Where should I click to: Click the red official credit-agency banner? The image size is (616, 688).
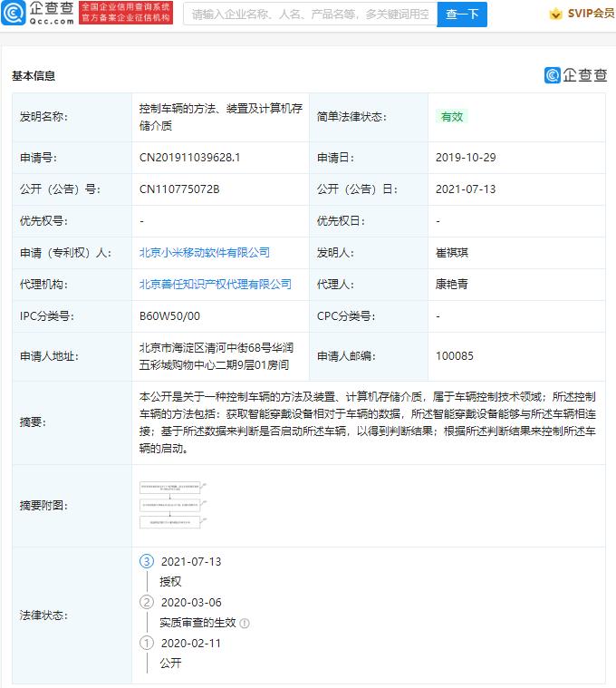tap(126, 13)
